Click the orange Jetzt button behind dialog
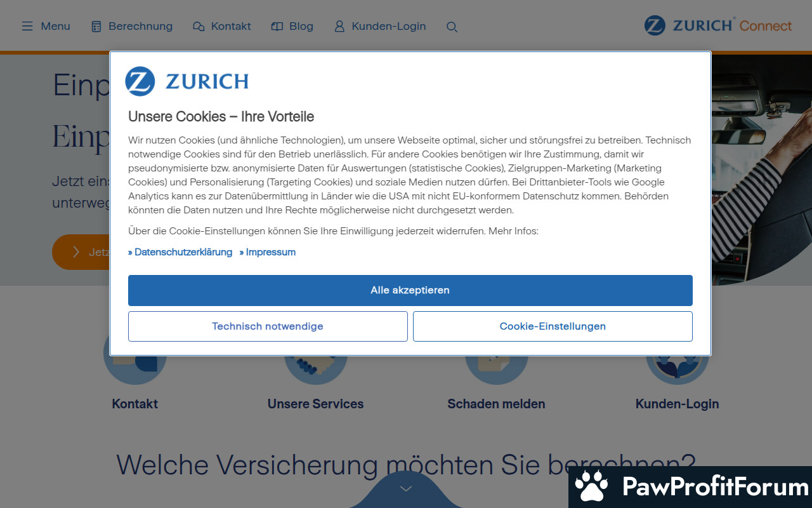The image size is (812, 508). (81, 252)
